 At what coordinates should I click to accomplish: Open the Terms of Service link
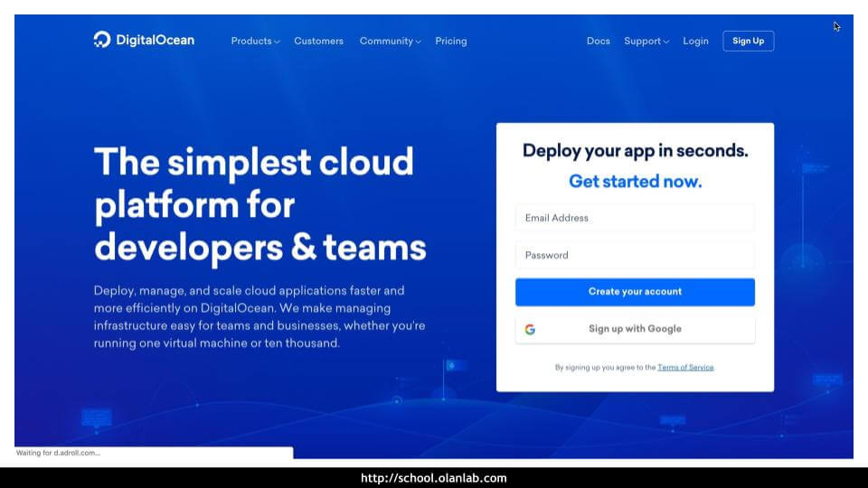click(685, 368)
